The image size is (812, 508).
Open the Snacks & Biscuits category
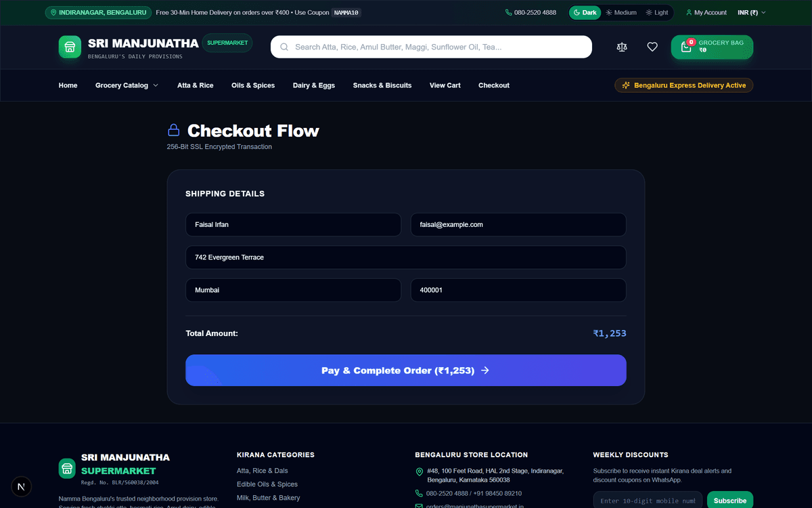pyautogui.click(x=382, y=85)
